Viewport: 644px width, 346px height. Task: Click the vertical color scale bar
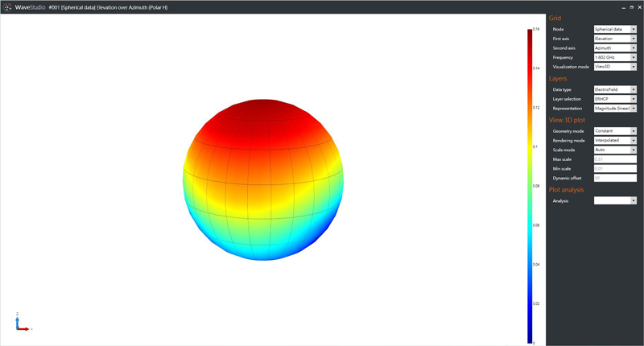coord(530,185)
